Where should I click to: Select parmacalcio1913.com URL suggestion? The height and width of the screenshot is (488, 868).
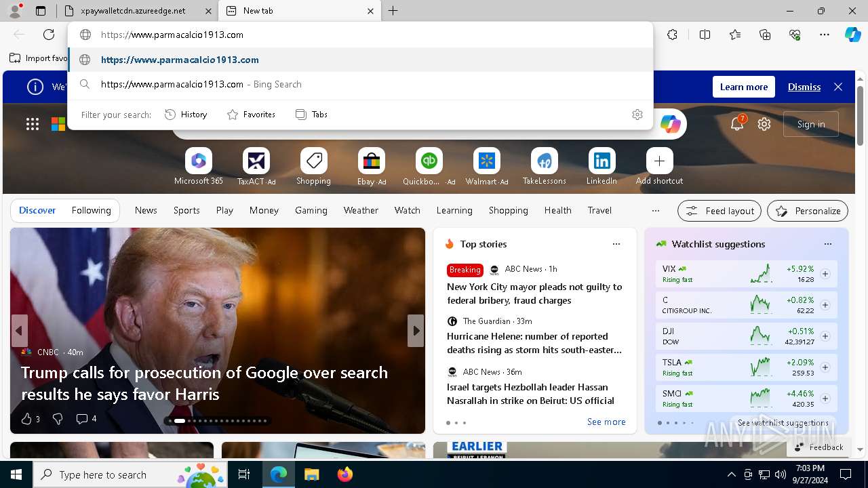[x=361, y=60]
